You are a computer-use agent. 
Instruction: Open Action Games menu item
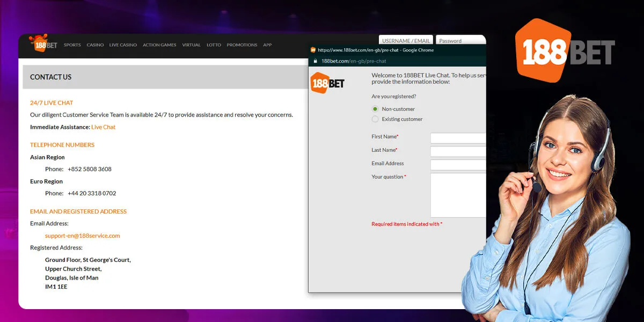click(159, 45)
